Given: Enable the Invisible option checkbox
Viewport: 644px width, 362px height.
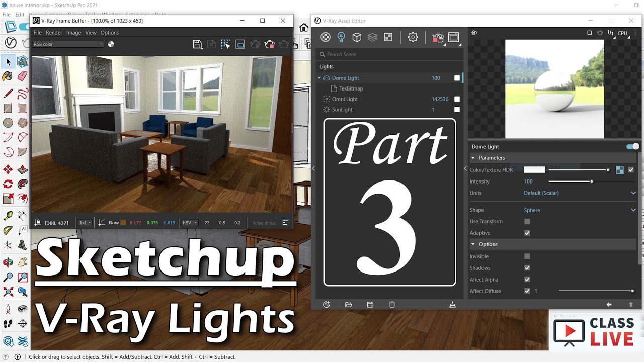Looking at the screenshot, I should pyautogui.click(x=527, y=256).
